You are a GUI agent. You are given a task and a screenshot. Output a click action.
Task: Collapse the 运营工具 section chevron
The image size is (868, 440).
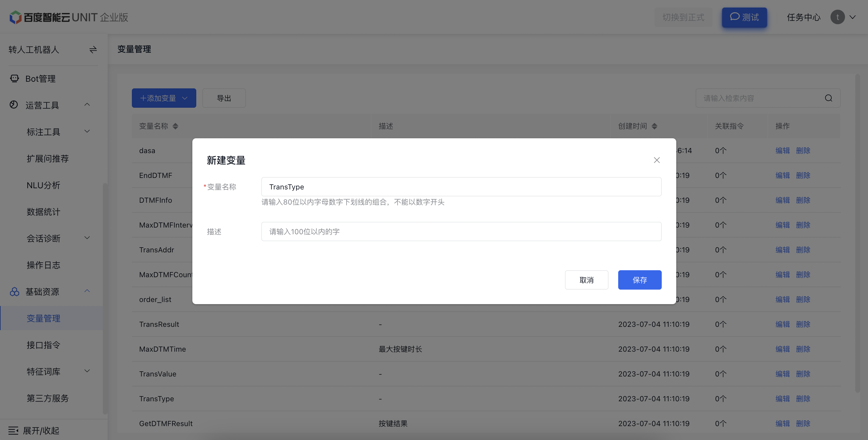point(87,105)
